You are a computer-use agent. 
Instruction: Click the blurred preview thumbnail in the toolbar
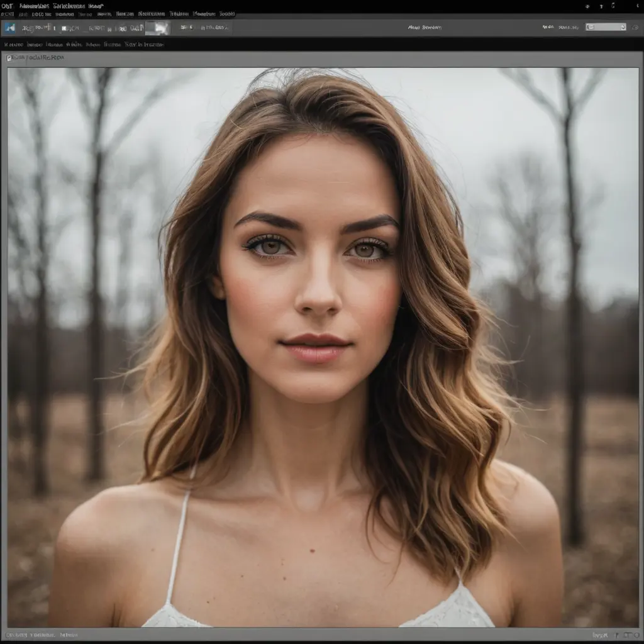[161, 28]
